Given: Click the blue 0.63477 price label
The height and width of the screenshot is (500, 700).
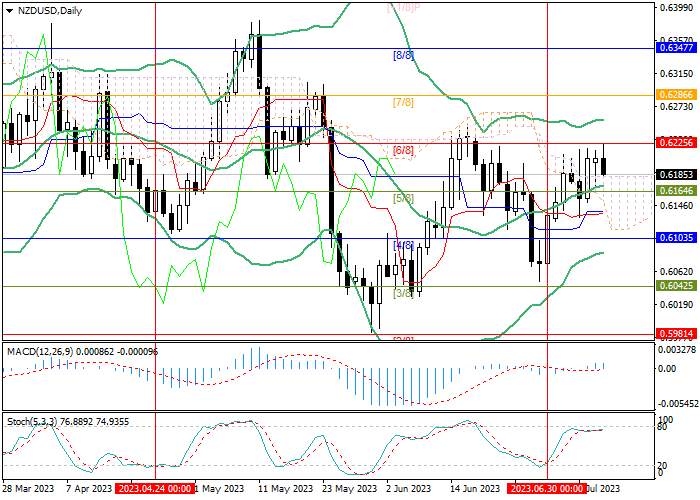Looking at the screenshot, I should [677, 47].
